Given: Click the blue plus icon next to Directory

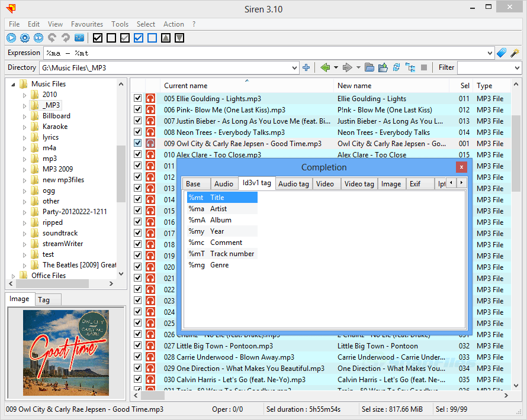Looking at the screenshot, I should pos(306,67).
